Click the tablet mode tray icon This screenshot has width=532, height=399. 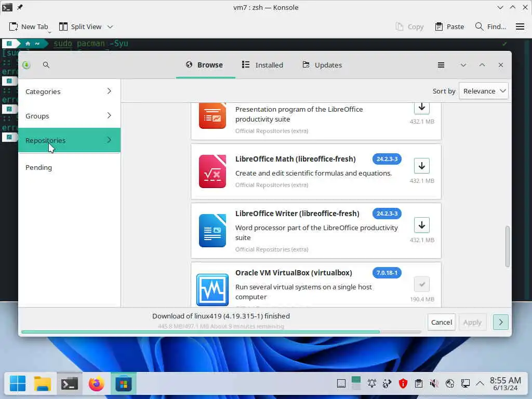pyautogui.click(x=341, y=383)
